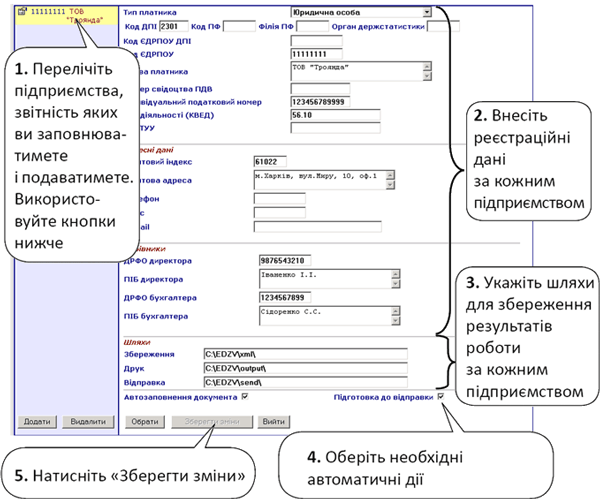The image size is (600, 499).
Task: Click the Вийти button
Action: [274, 422]
